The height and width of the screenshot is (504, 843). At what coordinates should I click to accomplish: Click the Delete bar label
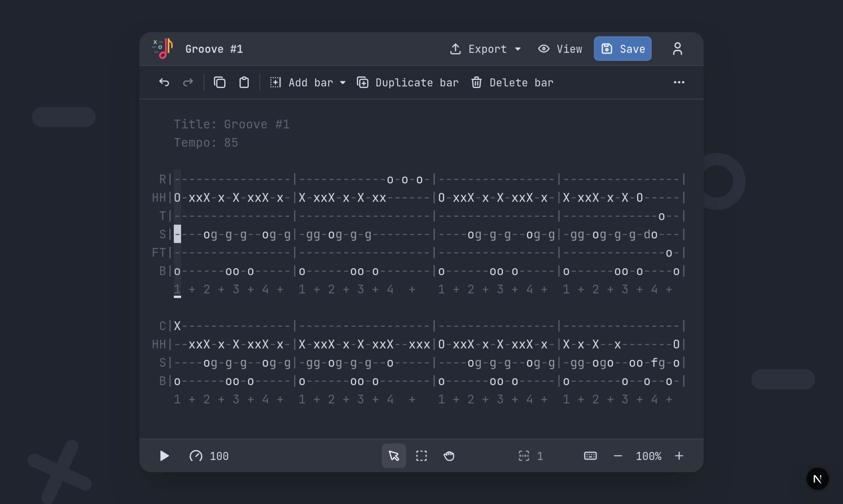point(521,83)
